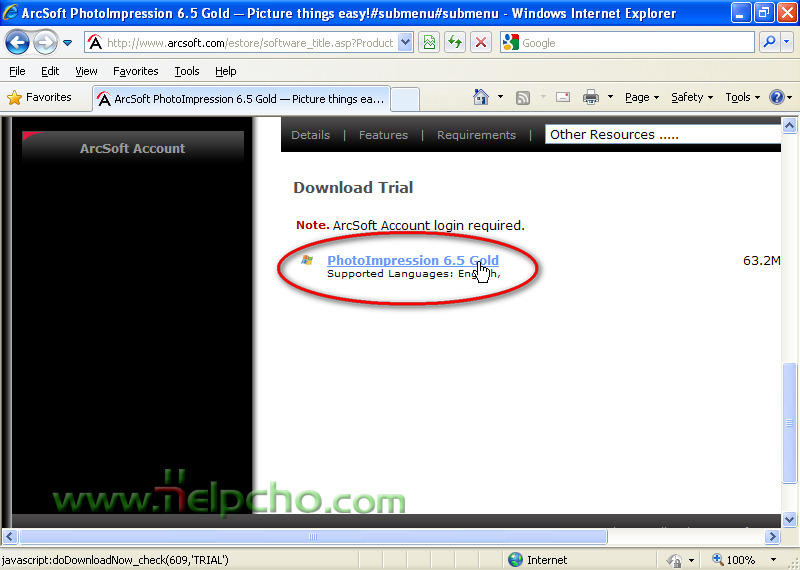Click the ArcSoft site icon in address bar

coord(95,43)
